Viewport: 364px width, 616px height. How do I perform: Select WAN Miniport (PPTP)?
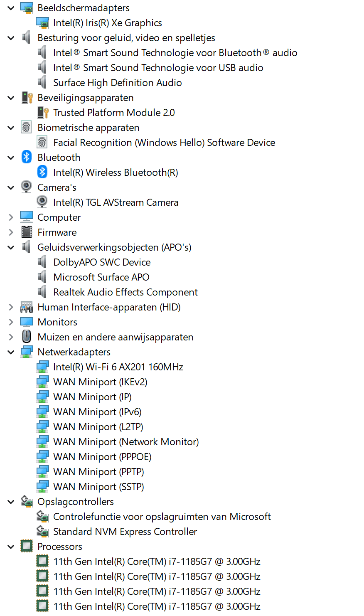[98, 472]
